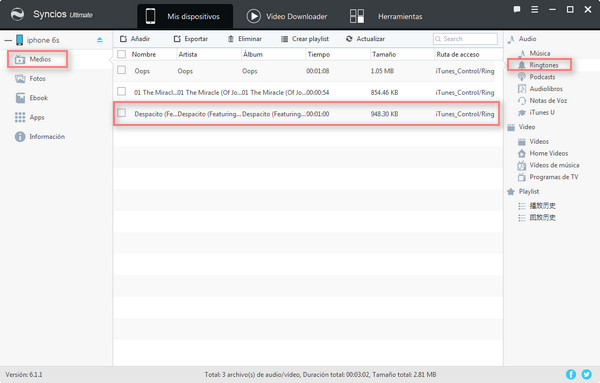600x383 pixels.
Task: Sort by Tiempo column header
Action: click(319, 54)
